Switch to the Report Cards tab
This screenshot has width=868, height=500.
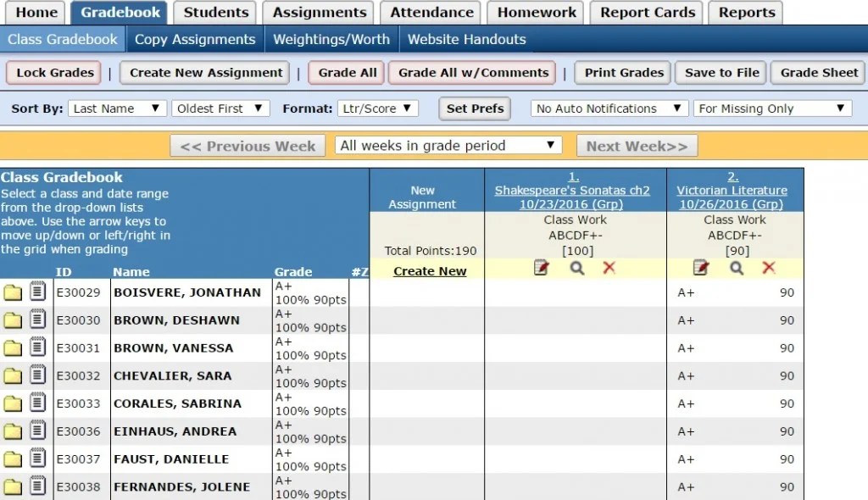tap(646, 12)
